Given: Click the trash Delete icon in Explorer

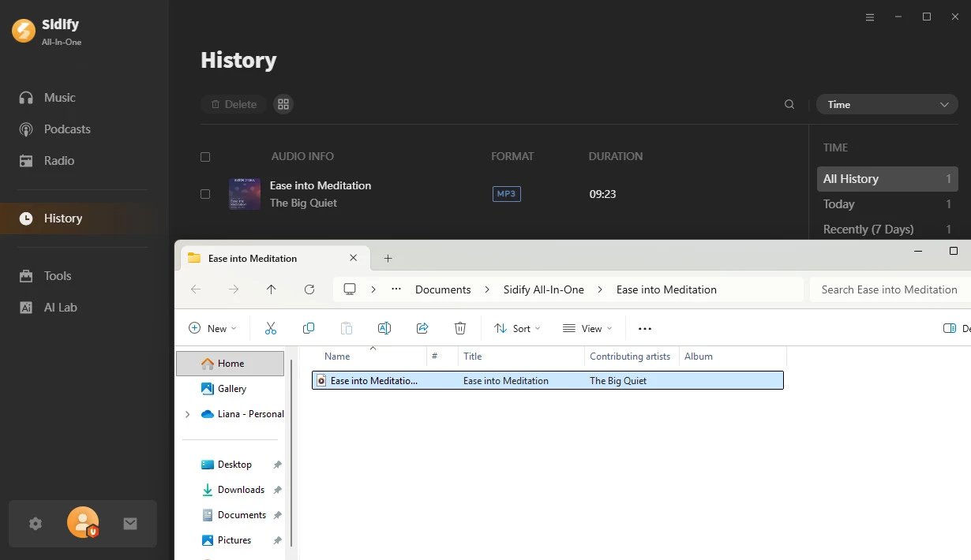Looking at the screenshot, I should (460, 328).
